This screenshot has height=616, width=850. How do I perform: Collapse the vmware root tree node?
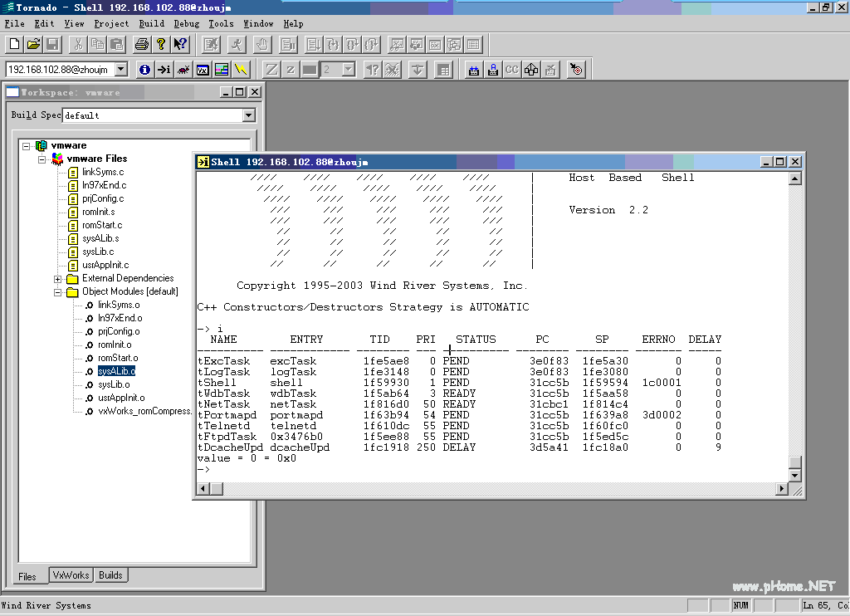click(26, 146)
